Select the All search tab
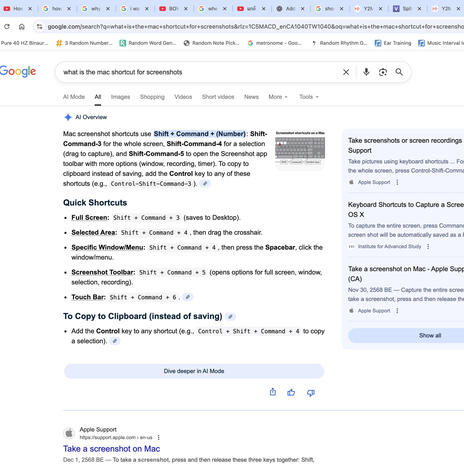Viewport: 464px width, 464px height. (x=98, y=97)
